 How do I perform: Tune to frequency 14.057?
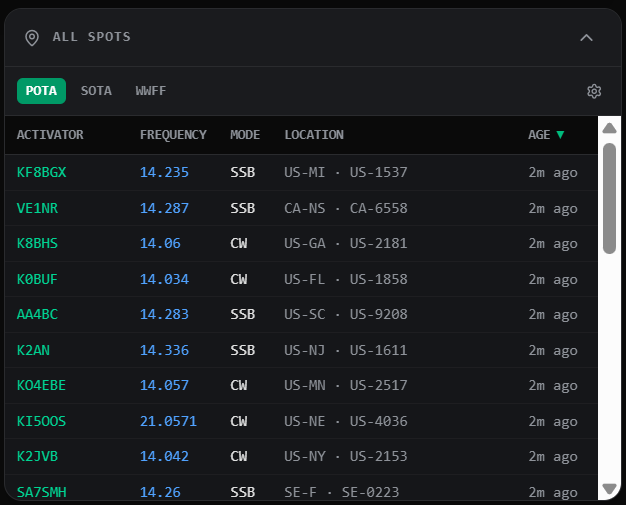(164, 386)
